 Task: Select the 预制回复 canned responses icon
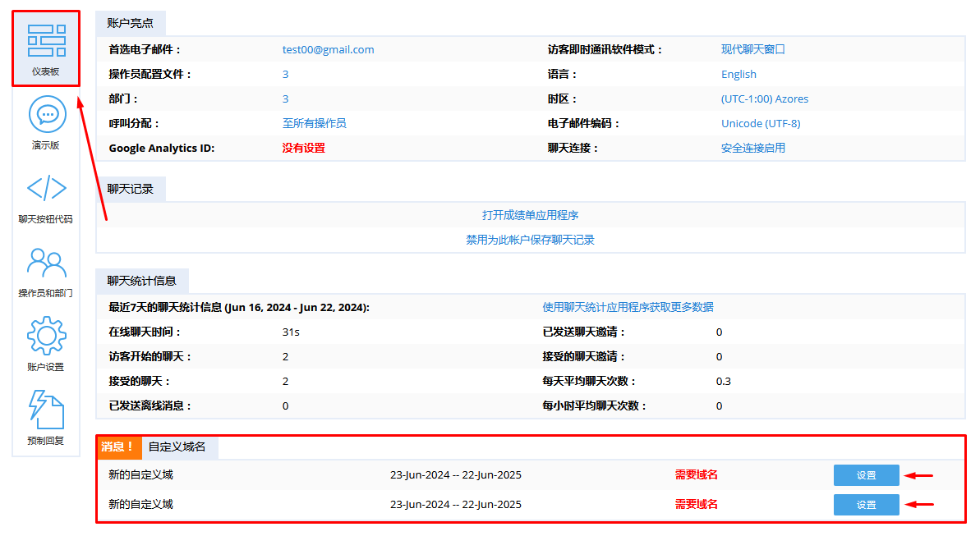point(46,409)
